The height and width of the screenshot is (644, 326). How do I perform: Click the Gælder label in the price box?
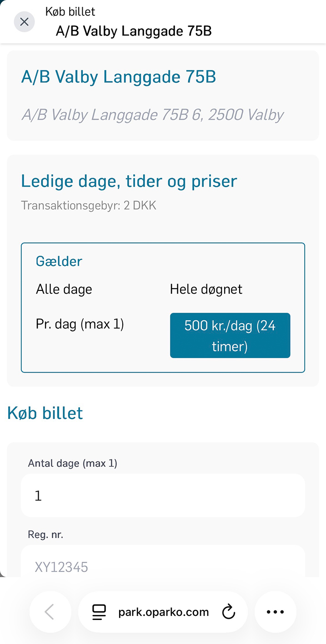click(x=59, y=261)
